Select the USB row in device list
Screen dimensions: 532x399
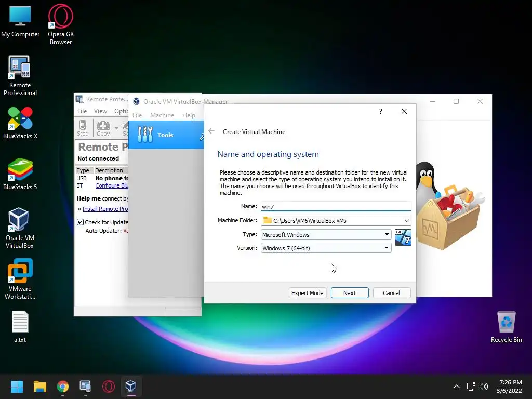tap(102, 178)
